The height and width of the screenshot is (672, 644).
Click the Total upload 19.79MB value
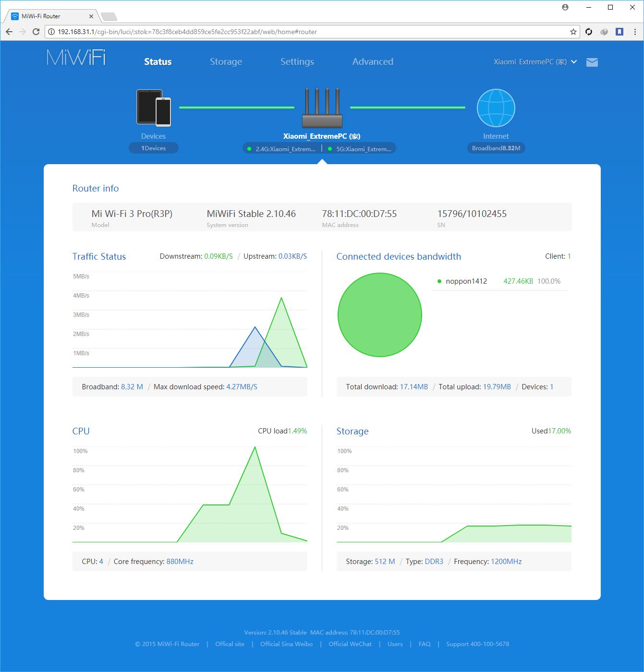(497, 387)
